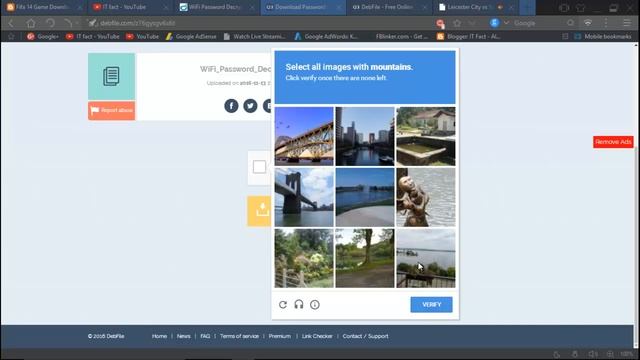Select the house with pond image tile
Image resolution: width=640 pixels, height=360 pixels.
pyautogui.click(x=426, y=136)
